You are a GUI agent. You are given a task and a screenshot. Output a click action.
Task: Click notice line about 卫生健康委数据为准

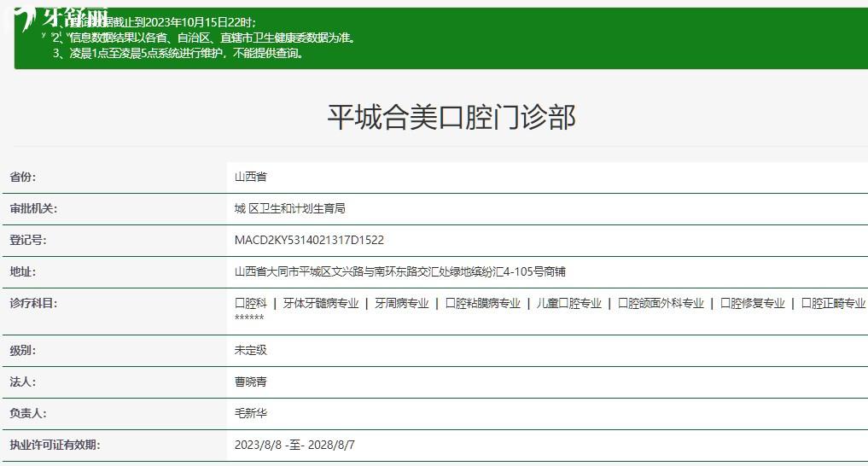(x=204, y=38)
